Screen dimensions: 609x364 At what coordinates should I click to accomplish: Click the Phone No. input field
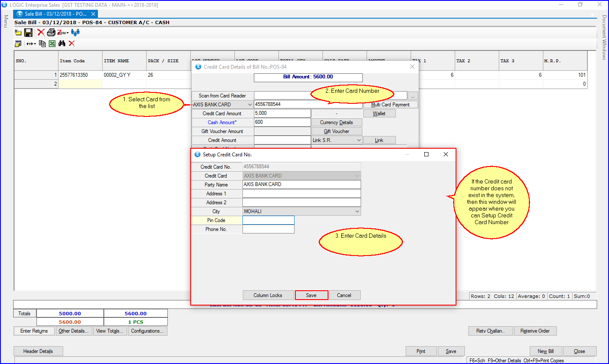268,229
